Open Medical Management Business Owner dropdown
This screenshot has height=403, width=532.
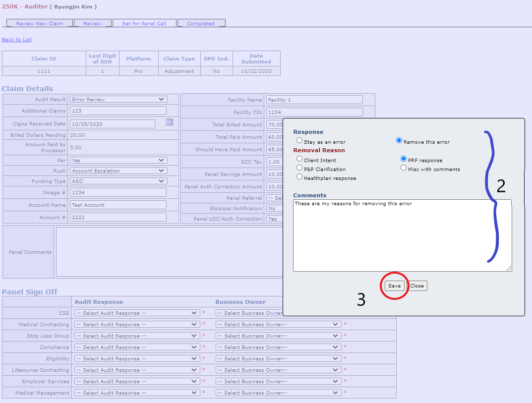pyautogui.click(x=278, y=393)
